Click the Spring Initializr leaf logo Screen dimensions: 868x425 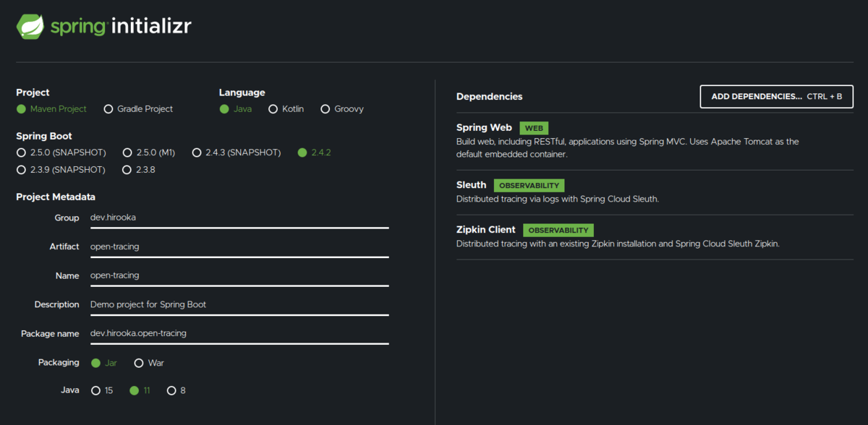click(30, 26)
